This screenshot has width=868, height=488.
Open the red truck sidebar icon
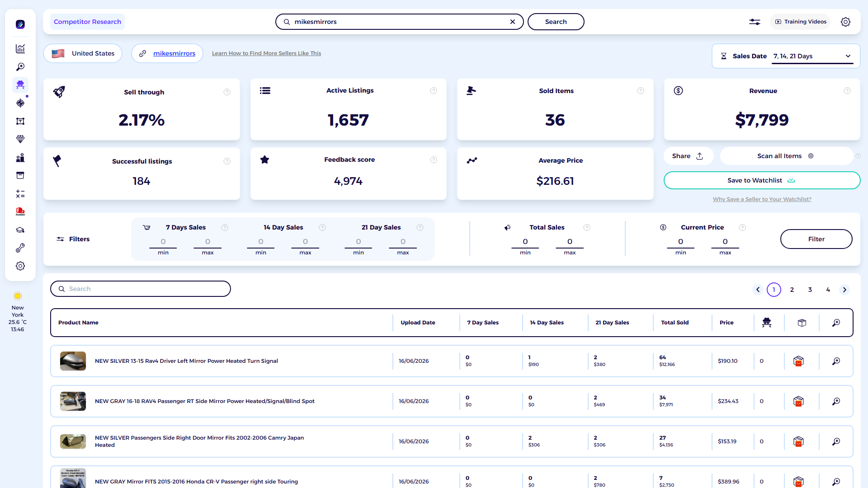click(20, 211)
